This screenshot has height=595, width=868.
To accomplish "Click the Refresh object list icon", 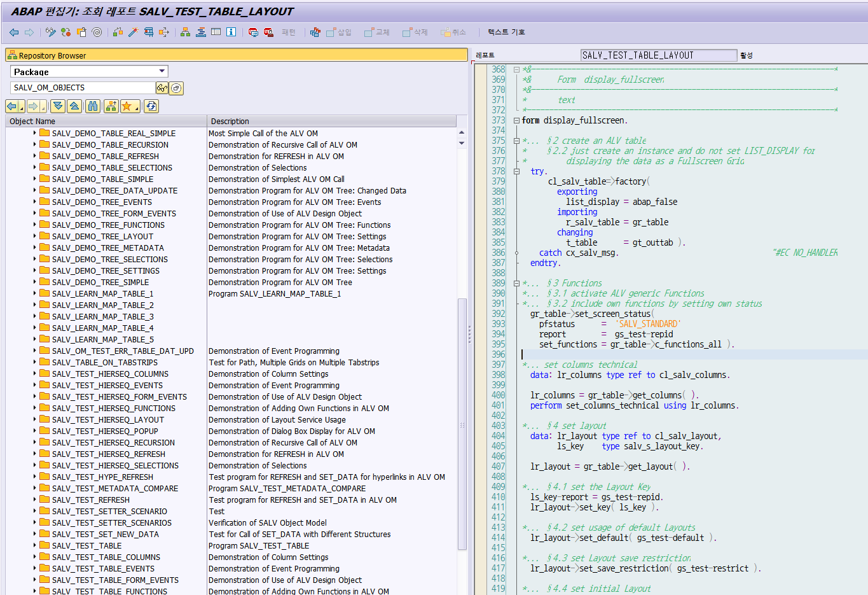I will pos(151,106).
